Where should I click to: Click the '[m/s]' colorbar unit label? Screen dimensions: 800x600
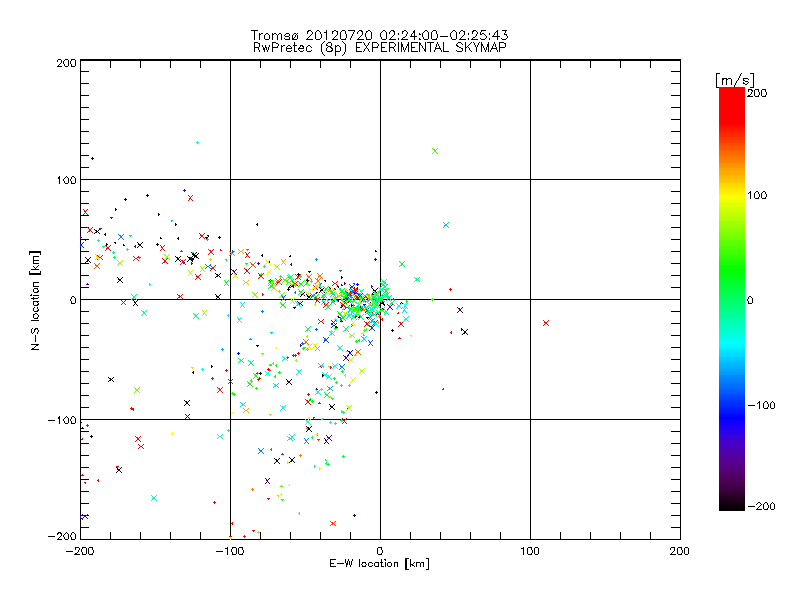coord(734,80)
